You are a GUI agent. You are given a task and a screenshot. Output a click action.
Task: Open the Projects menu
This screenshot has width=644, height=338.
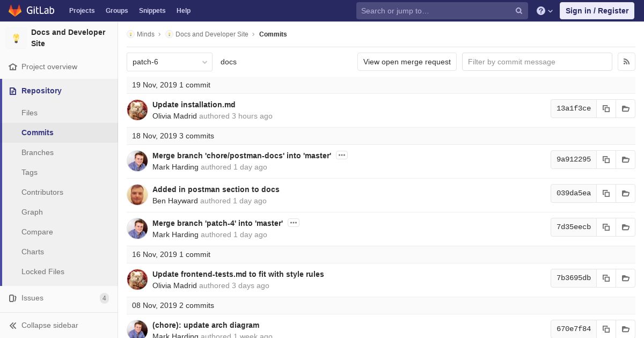click(x=82, y=11)
